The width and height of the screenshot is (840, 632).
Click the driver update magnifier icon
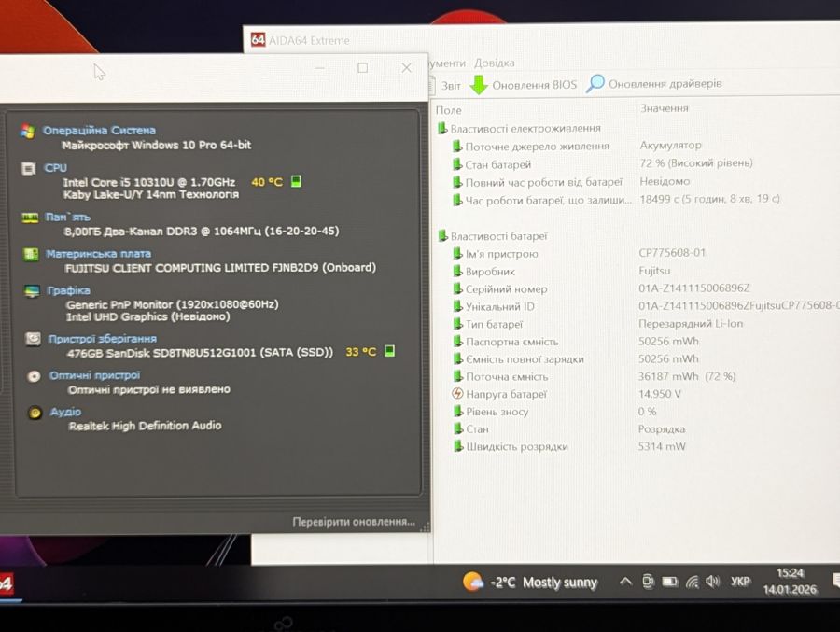pos(595,84)
